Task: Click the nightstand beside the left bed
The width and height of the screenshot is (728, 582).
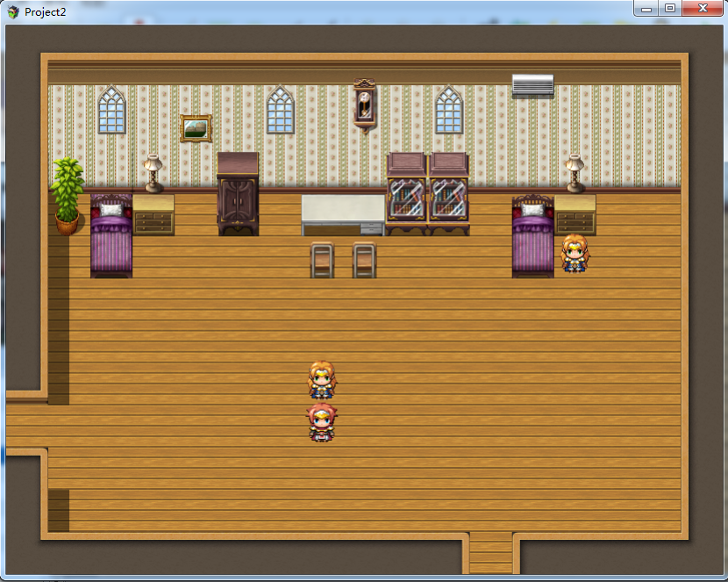Action: coord(153,214)
